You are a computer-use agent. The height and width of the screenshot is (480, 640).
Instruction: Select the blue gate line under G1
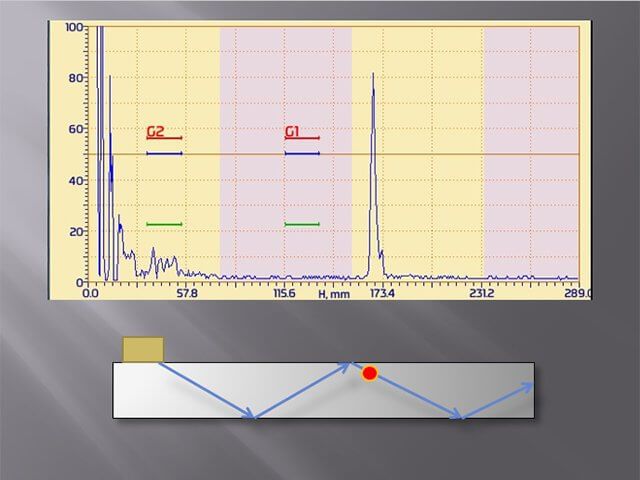click(302, 153)
